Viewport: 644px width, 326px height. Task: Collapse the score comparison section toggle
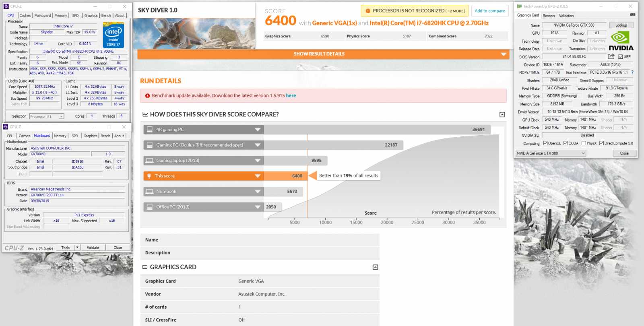point(502,115)
